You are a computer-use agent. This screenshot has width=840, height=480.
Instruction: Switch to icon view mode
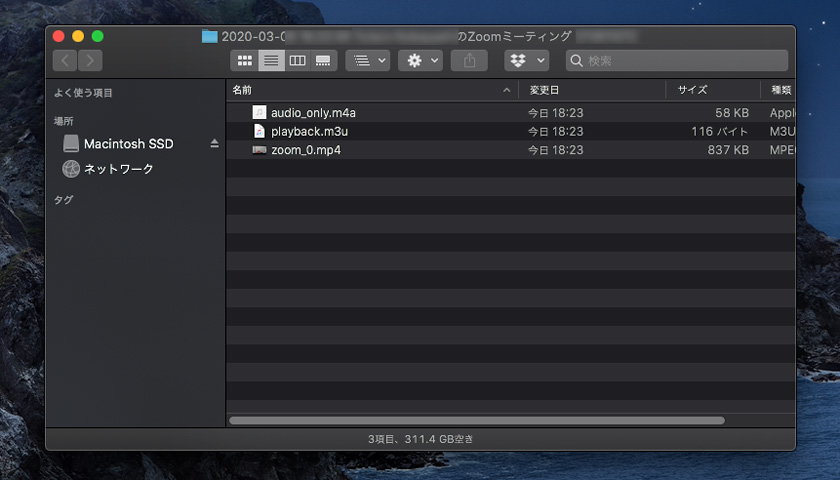tap(244, 61)
